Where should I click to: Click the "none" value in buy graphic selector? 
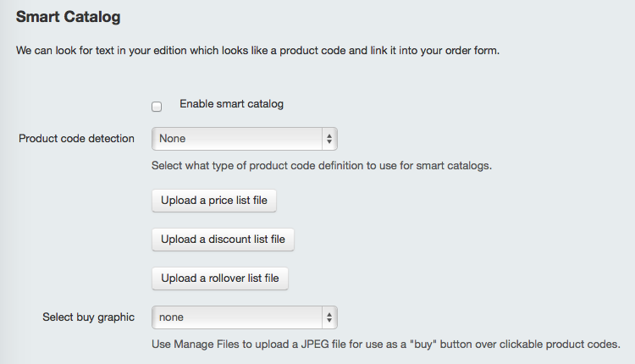click(171, 317)
